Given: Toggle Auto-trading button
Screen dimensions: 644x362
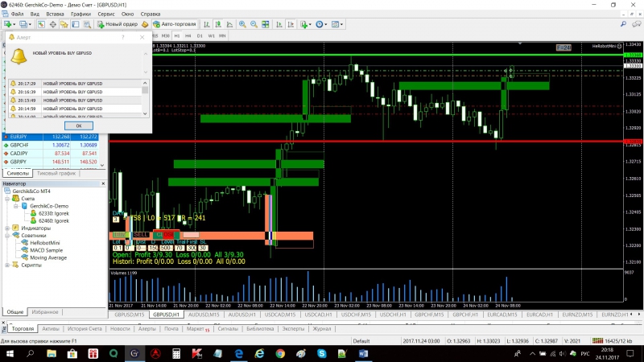Looking at the screenshot, I should 175,24.
